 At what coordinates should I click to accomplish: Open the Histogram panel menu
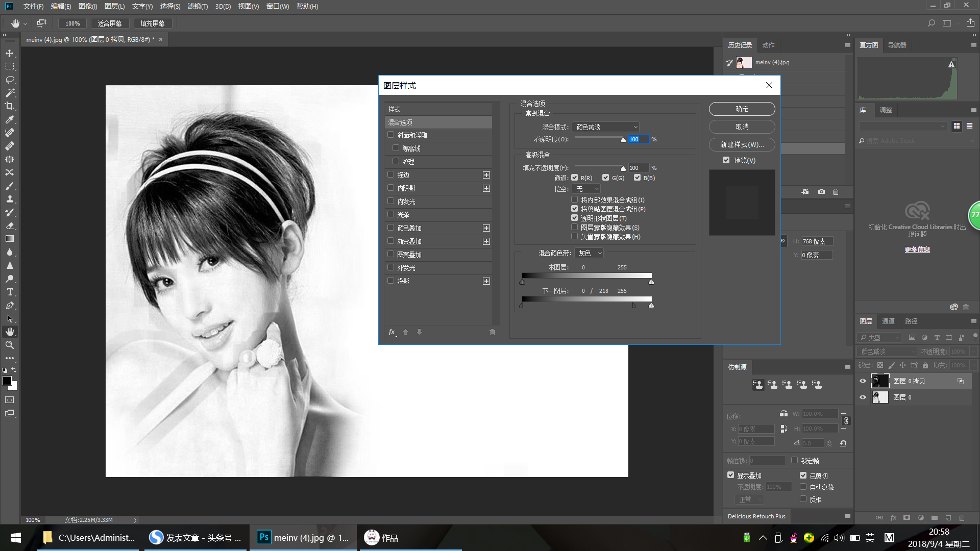[973, 45]
